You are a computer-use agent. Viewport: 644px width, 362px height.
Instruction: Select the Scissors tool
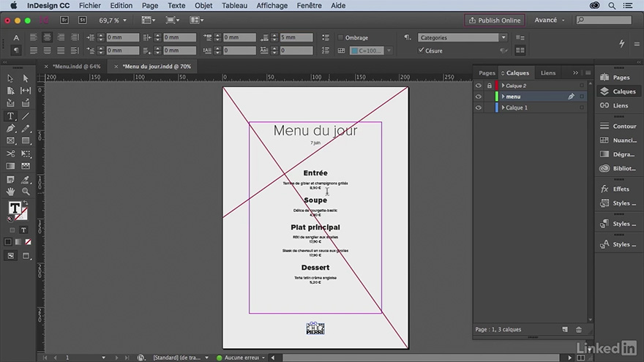point(10,154)
